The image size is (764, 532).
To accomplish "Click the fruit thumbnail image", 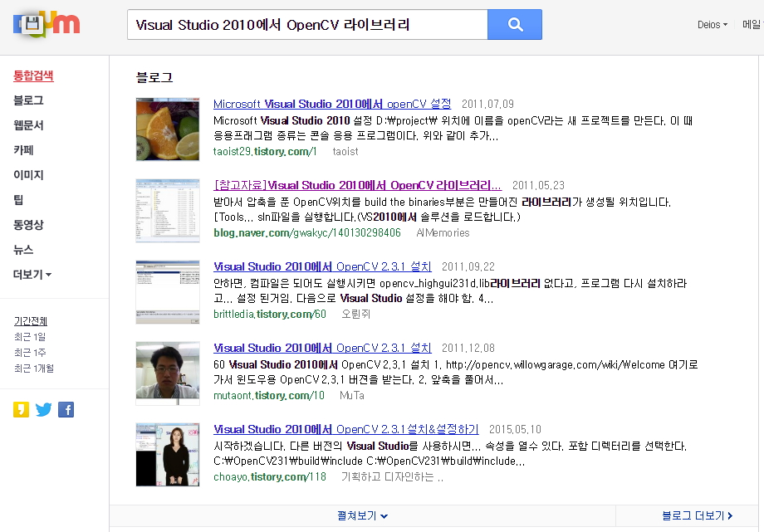I will (x=168, y=129).
